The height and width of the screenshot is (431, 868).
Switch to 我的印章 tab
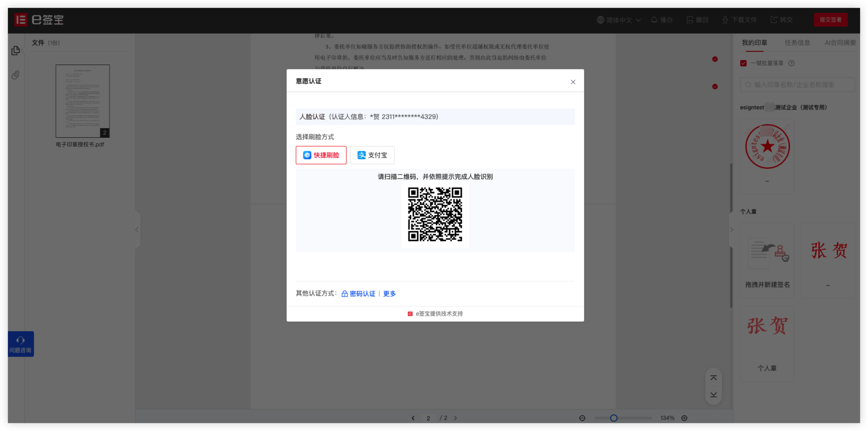coord(754,43)
